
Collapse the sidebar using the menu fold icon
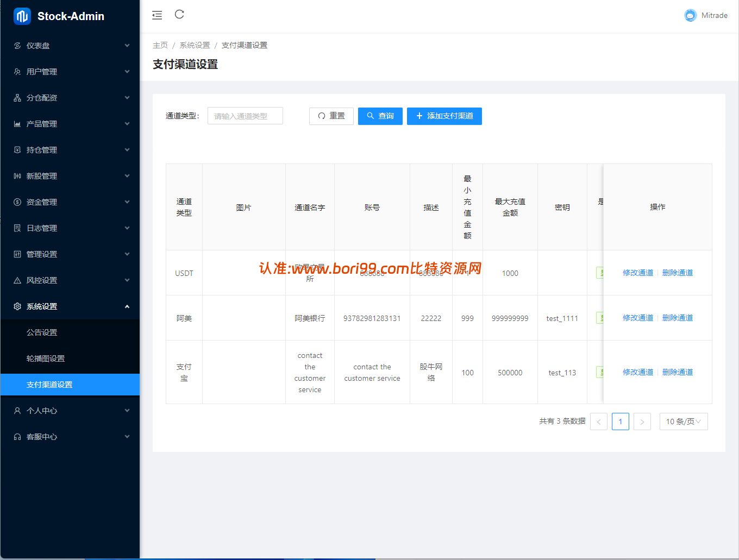coord(157,15)
